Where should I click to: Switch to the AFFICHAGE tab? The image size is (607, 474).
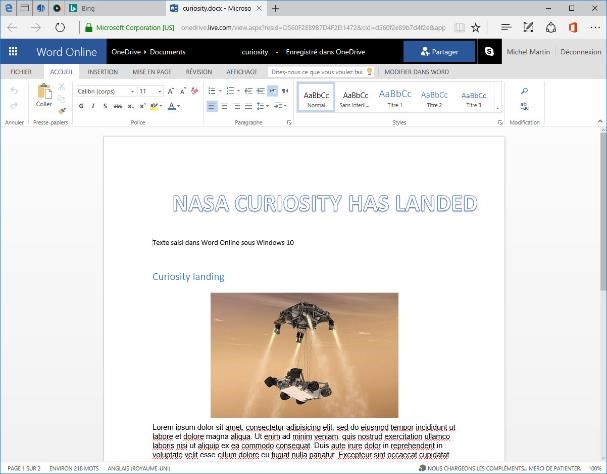click(242, 72)
